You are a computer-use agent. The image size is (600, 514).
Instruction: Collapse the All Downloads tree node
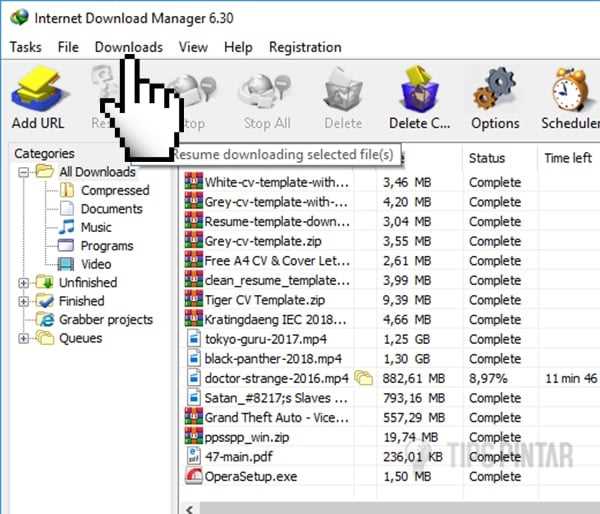(23, 172)
